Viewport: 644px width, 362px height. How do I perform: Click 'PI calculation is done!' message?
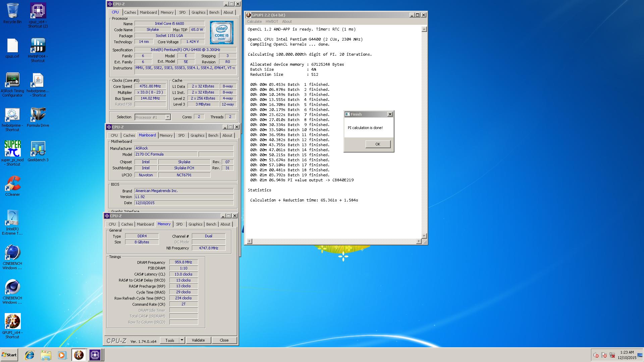coord(365,128)
